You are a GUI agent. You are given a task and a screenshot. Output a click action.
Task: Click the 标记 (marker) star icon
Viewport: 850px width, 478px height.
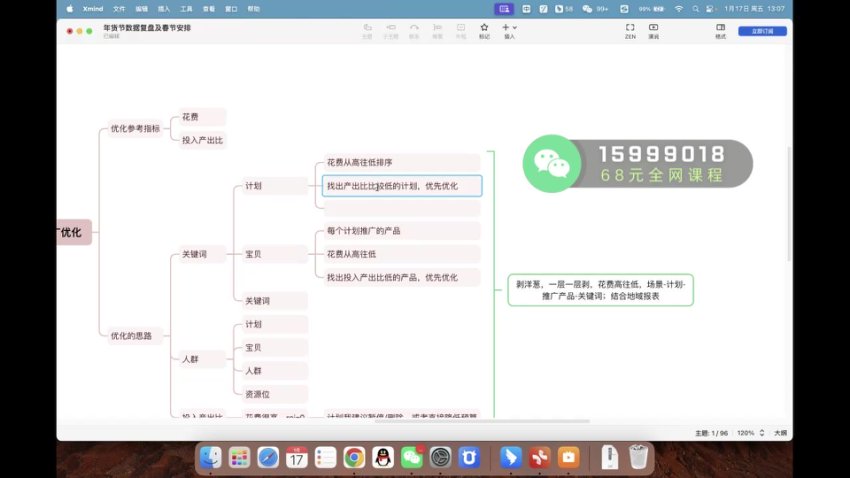click(485, 28)
